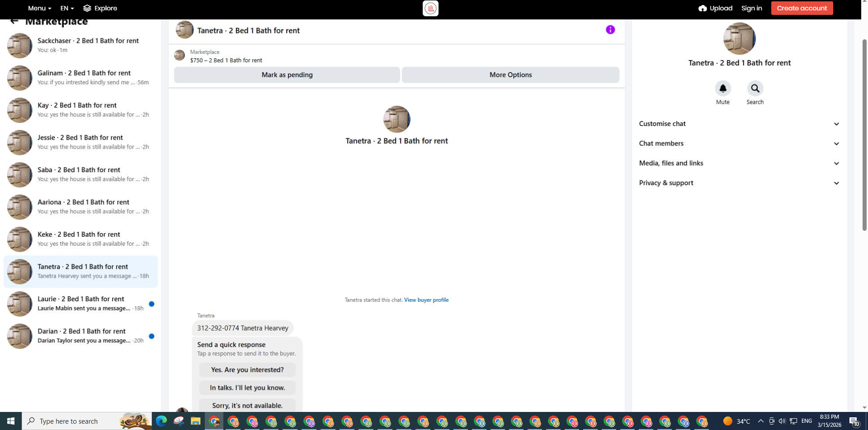The height and width of the screenshot is (430, 868).
Task: Send 'In talks. I'll let you know.' response
Action: (x=247, y=388)
